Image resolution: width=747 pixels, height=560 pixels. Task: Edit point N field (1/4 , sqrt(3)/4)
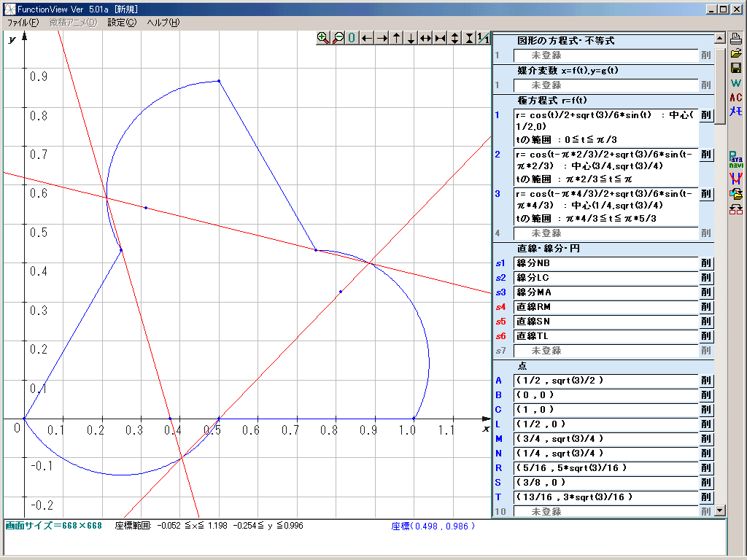pos(606,454)
